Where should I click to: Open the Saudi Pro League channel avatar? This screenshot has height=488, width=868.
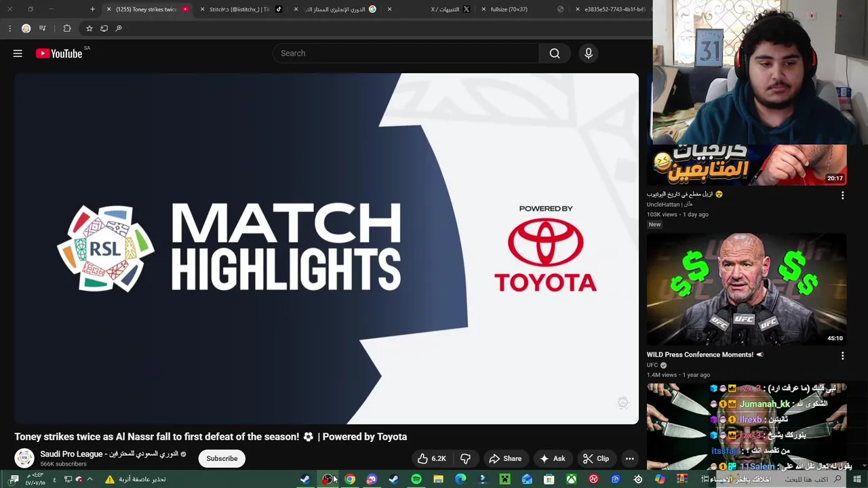(x=24, y=459)
